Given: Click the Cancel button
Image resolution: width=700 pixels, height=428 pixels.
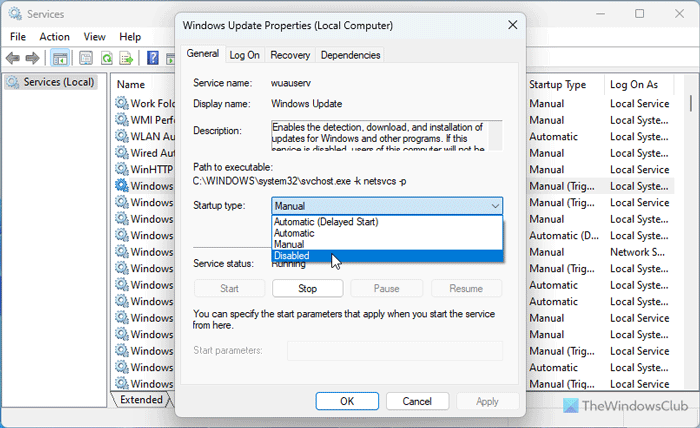Looking at the screenshot, I should [x=417, y=401].
